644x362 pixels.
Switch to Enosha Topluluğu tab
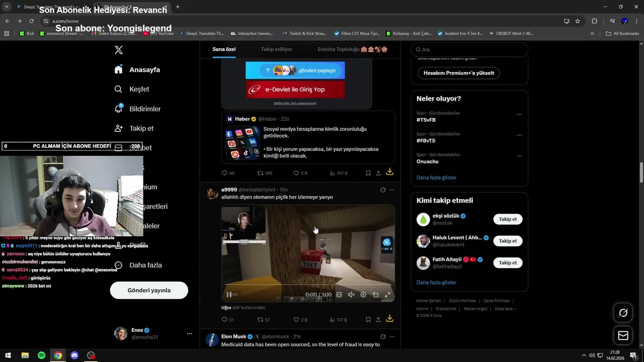click(x=353, y=49)
